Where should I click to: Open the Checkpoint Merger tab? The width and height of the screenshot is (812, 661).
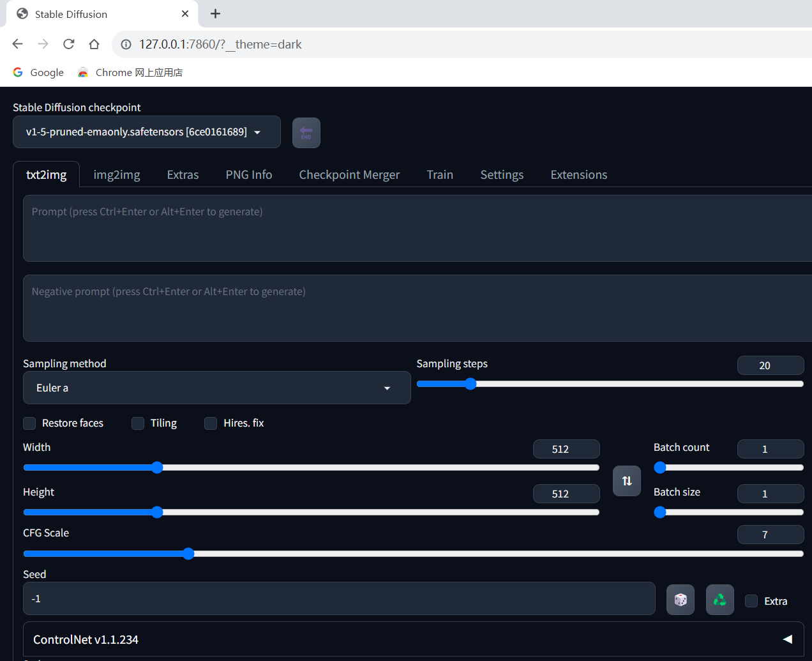coord(349,174)
